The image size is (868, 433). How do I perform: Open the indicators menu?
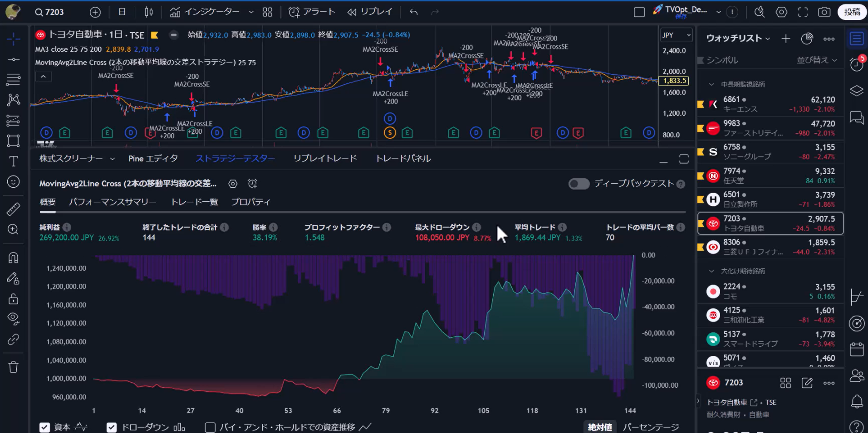pyautogui.click(x=204, y=12)
